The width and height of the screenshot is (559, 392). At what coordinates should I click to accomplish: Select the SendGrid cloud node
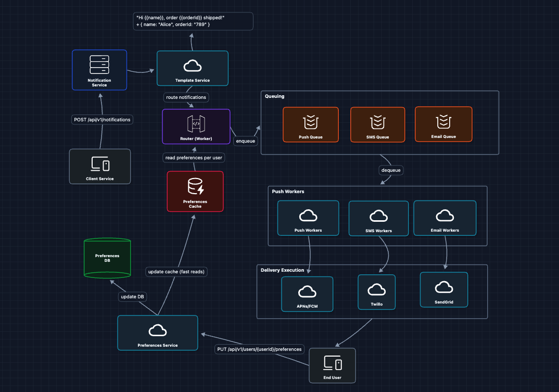[x=443, y=287]
